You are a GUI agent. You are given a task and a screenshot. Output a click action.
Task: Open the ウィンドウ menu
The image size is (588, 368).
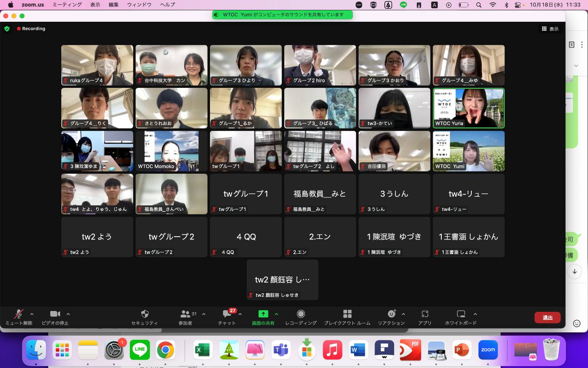pyautogui.click(x=139, y=5)
